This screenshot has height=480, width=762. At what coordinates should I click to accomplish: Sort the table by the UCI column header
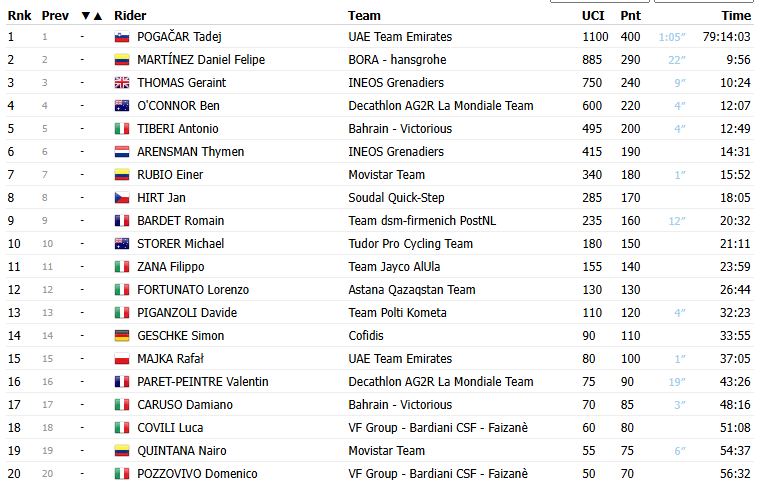coord(593,15)
